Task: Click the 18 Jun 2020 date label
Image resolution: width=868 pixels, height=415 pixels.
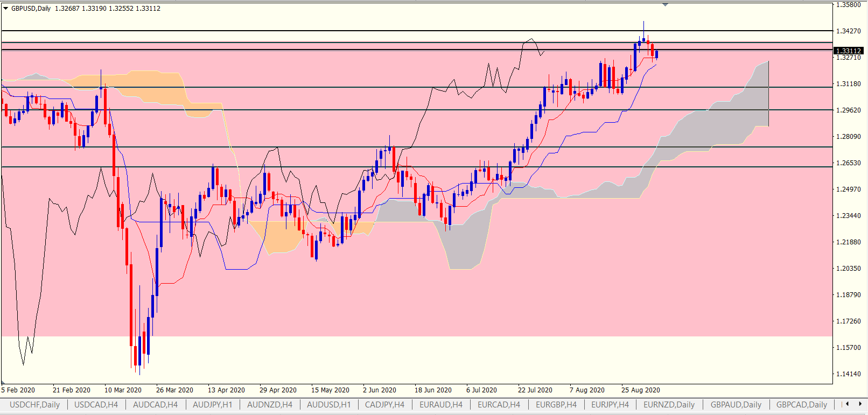Action: click(x=433, y=390)
